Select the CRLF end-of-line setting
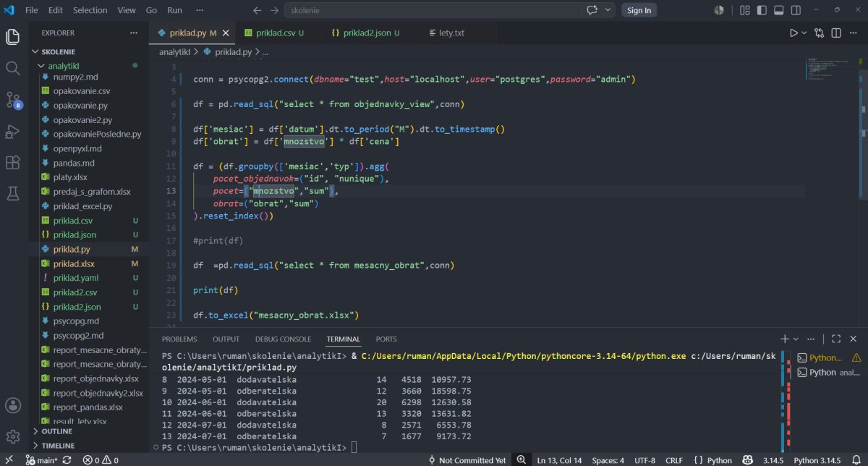 [673, 459]
